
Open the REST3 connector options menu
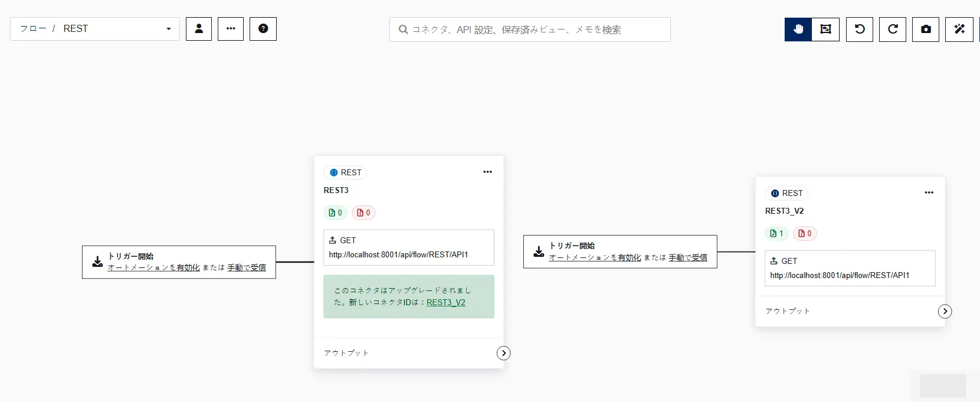point(487,172)
